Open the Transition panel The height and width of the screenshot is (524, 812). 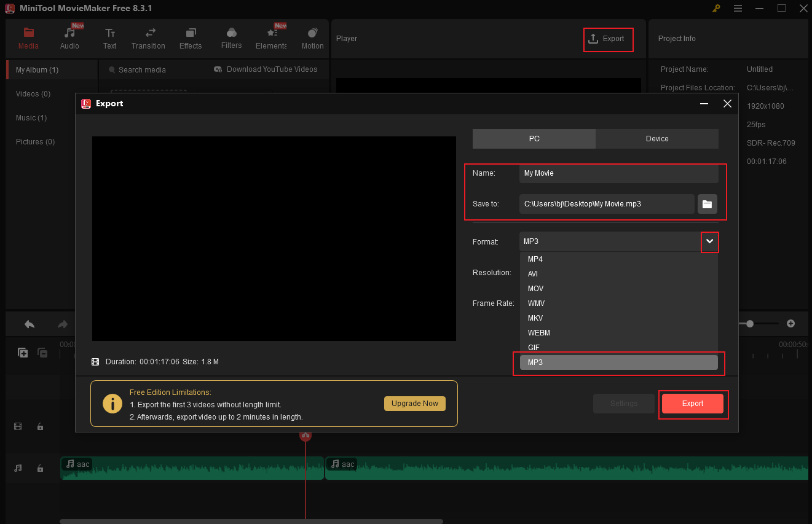click(x=148, y=37)
